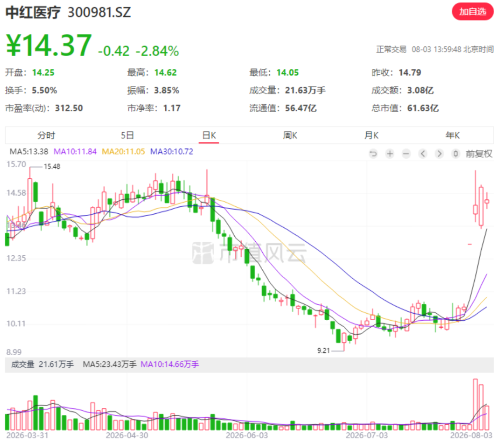The height and width of the screenshot is (443, 504).
Task: Select the 日K tab
Action: coord(209,135)
